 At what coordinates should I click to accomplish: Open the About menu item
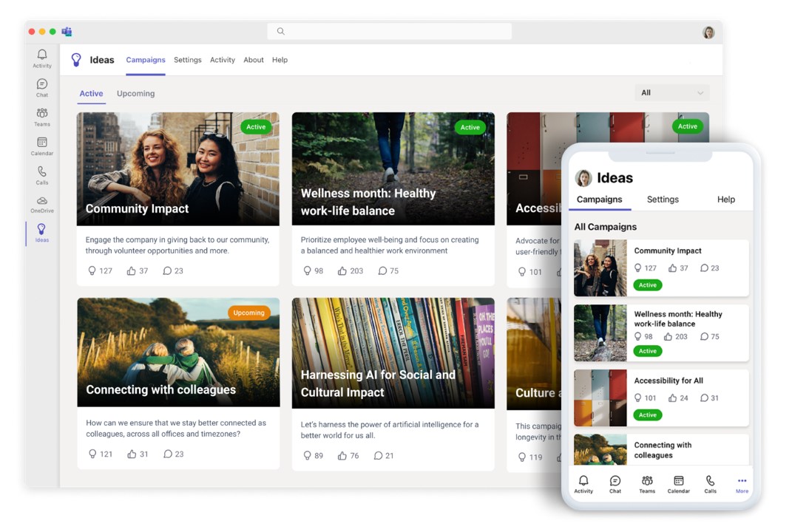pos(254,60)
